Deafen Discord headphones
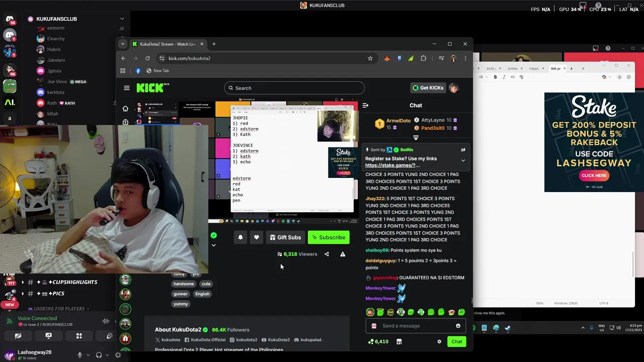Screen dimensions: 644x362 pyautogui.click(x=99, y=355)
